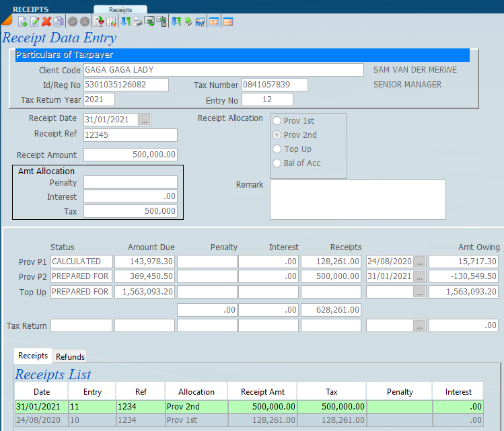
Task: Click the Receipts tab at top
Action: click(120, 10)
